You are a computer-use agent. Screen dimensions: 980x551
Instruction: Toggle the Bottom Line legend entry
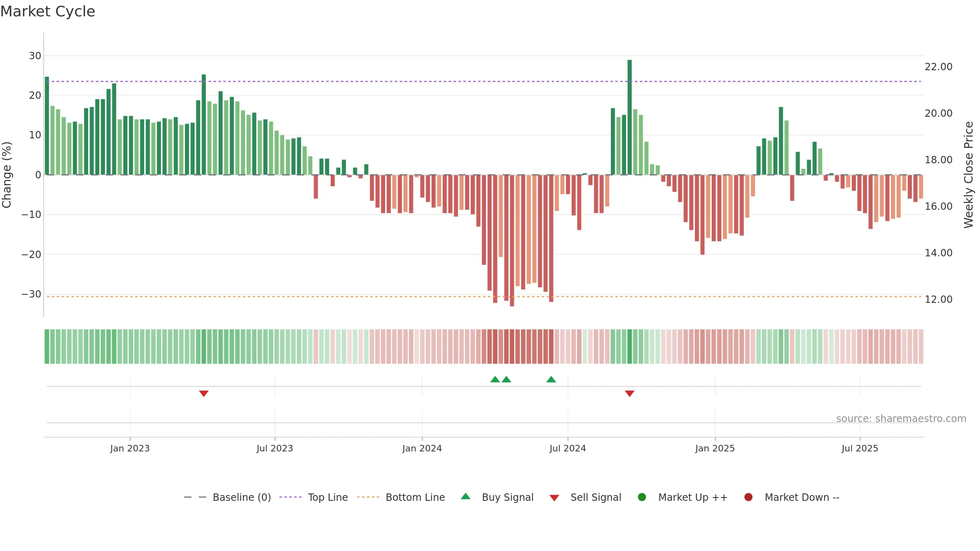click(x=401, y=497)
